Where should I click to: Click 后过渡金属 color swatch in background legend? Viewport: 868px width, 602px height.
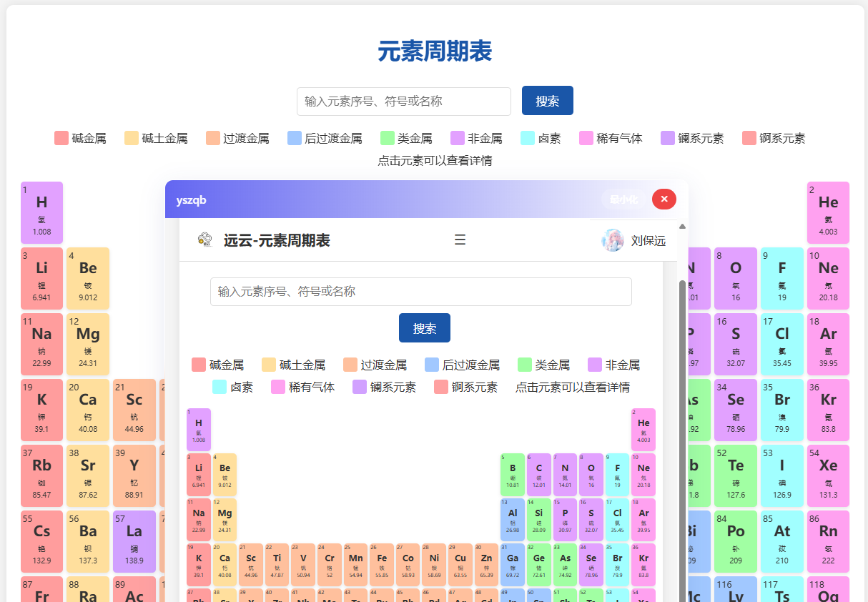pyautogui.click(x=295, y=138)
